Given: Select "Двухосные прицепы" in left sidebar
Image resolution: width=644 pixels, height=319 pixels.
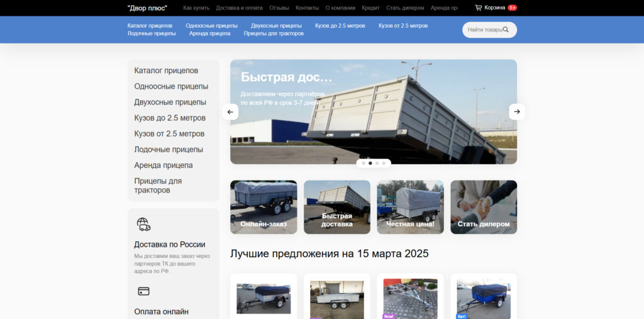Looking at the screenshot, I should pyautogui.click(x=170, y=102).
